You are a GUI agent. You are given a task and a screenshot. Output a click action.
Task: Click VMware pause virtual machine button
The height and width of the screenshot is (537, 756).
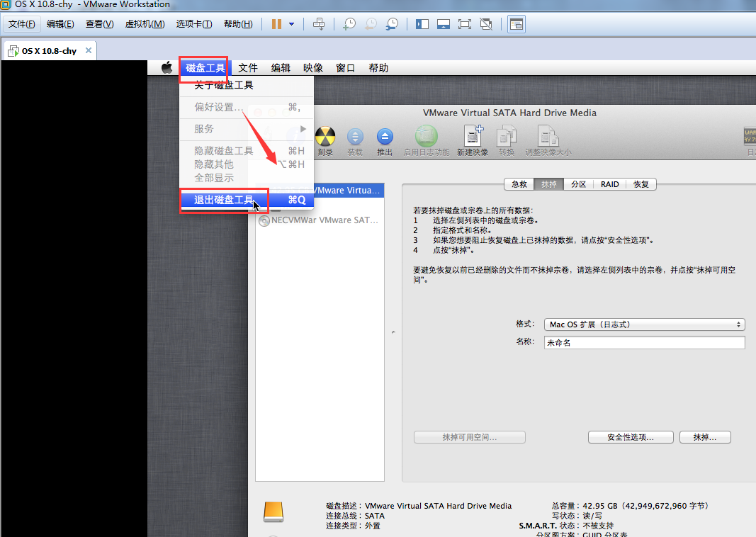[276, 24]
